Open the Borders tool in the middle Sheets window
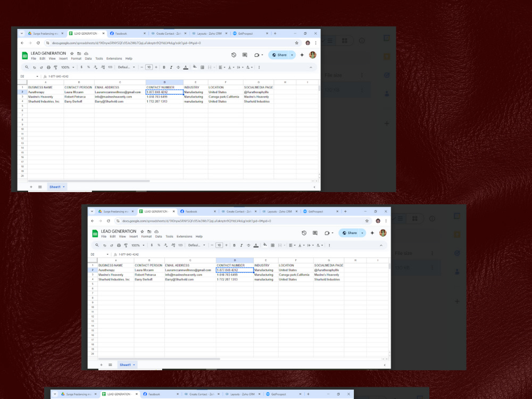The width and height of the screenshot is (532, 399). click(x=272, y=245)
